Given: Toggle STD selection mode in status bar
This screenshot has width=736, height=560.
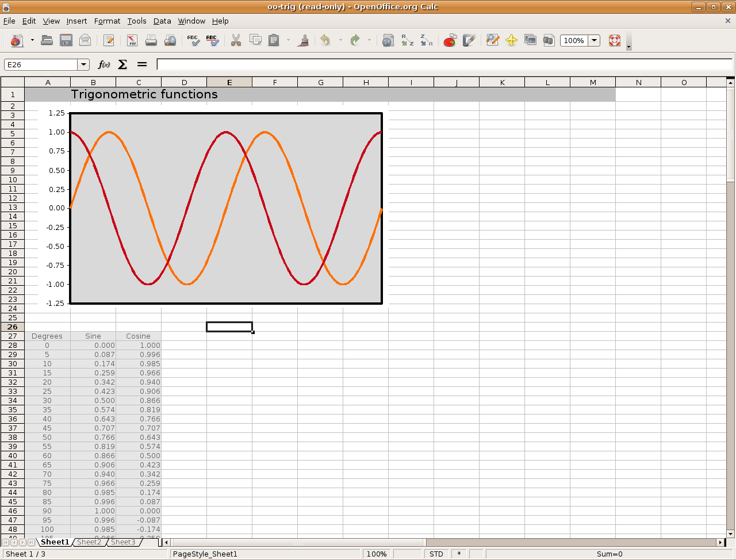Looking at the screenshot, I should [x=436, y=554].
